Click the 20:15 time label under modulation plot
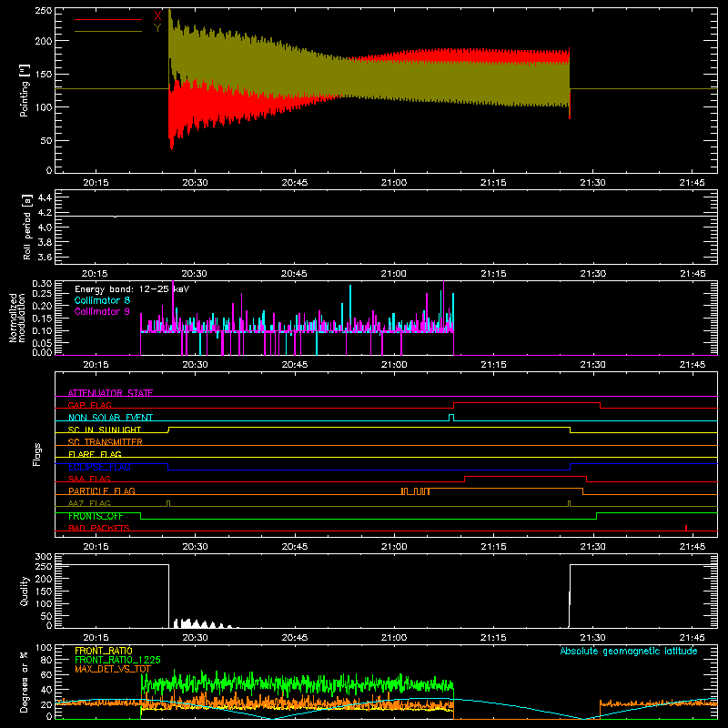728x728 pixels. tap(96, 365)
